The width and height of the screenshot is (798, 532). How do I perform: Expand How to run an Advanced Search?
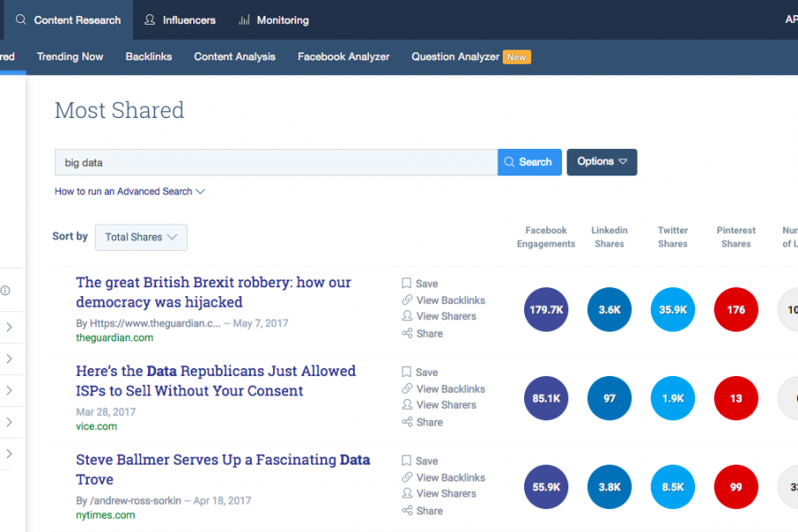point(129,192)
